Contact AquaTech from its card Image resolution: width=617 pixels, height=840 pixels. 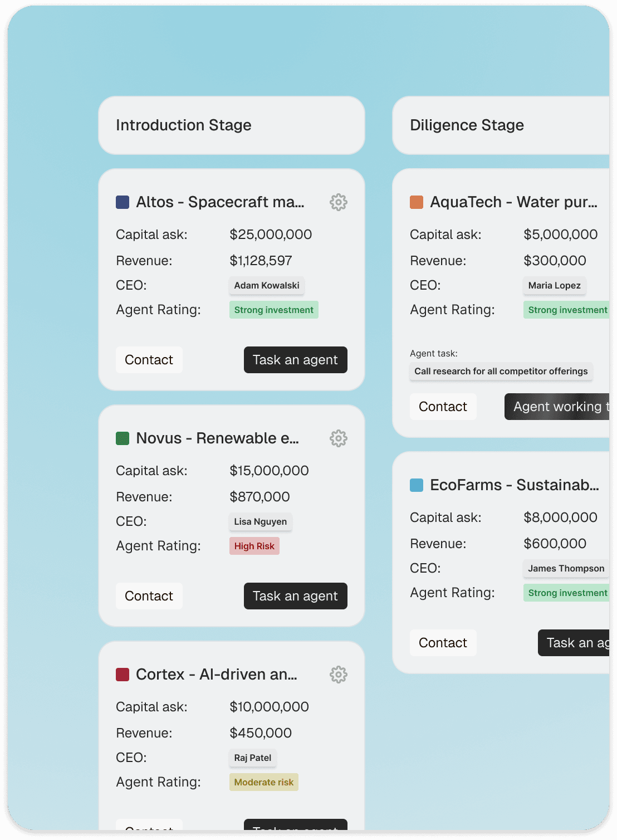[x=443, y=407]
